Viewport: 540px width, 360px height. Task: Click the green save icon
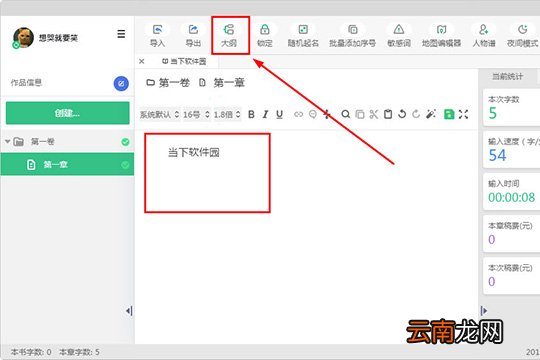coord(449,114)
